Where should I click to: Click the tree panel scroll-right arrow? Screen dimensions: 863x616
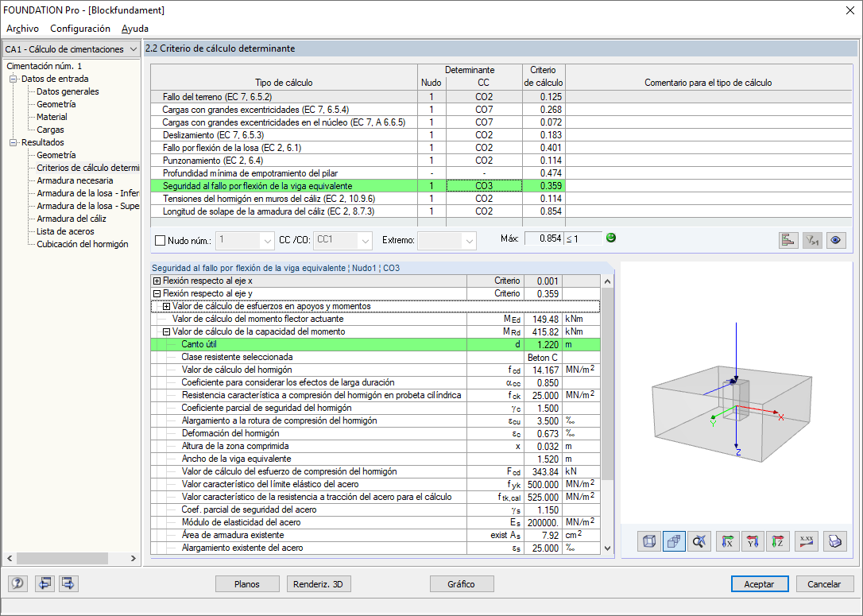coord(134,558)
